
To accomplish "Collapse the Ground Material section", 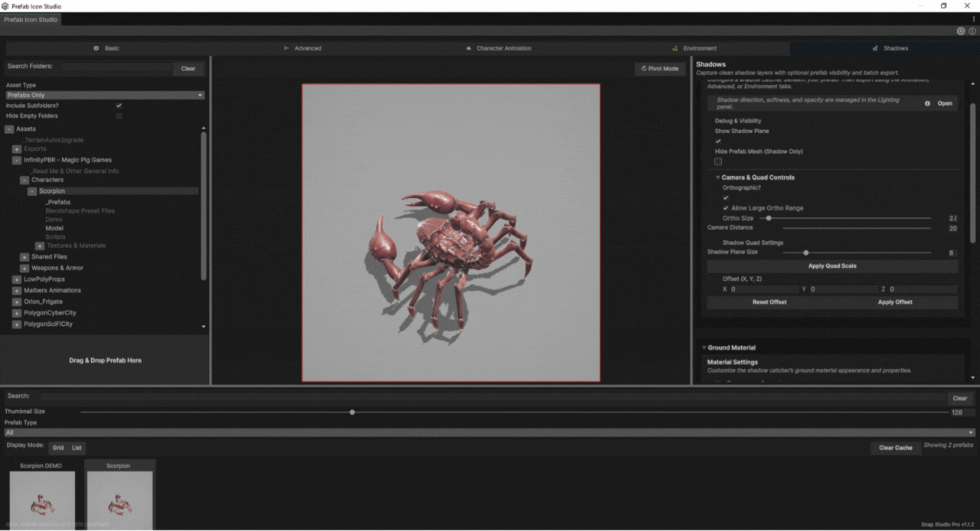I will pyautogui.click(x=704, y=348).
